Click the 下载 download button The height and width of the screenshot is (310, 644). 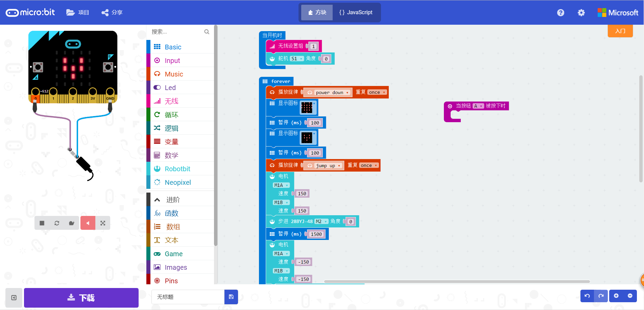(81, 298)
